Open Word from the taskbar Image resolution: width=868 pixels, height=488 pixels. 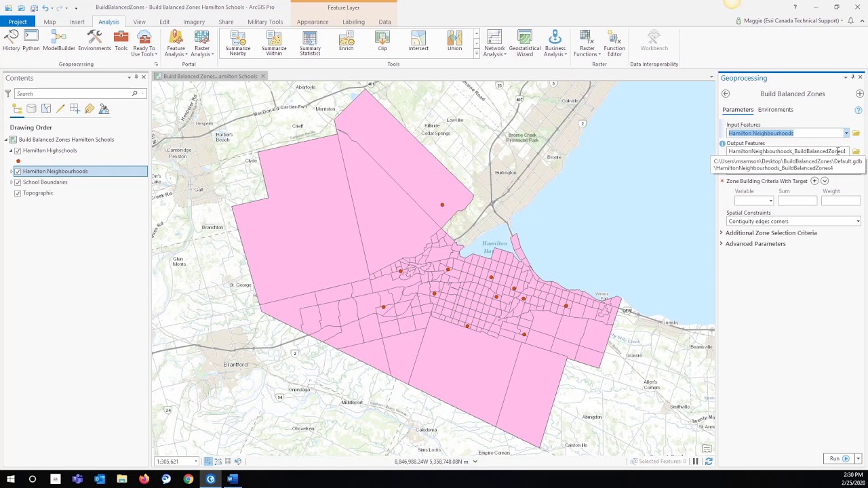[x=233, y=479]
